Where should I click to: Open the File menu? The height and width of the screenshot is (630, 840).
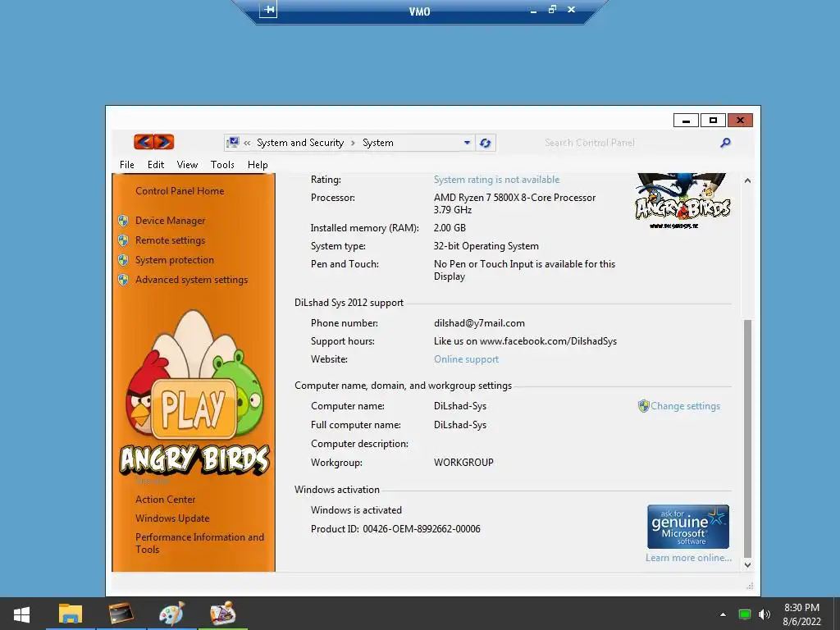point(127,165)
